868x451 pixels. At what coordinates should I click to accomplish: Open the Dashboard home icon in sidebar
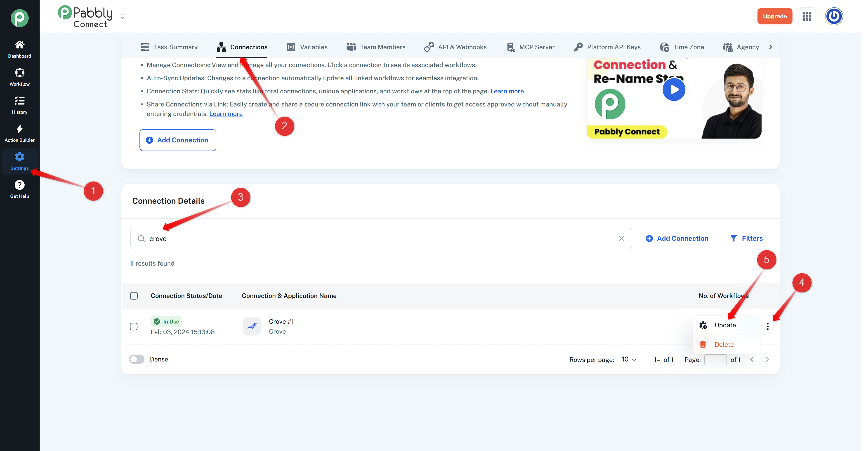pyautogui.click(x=19, y=45)
